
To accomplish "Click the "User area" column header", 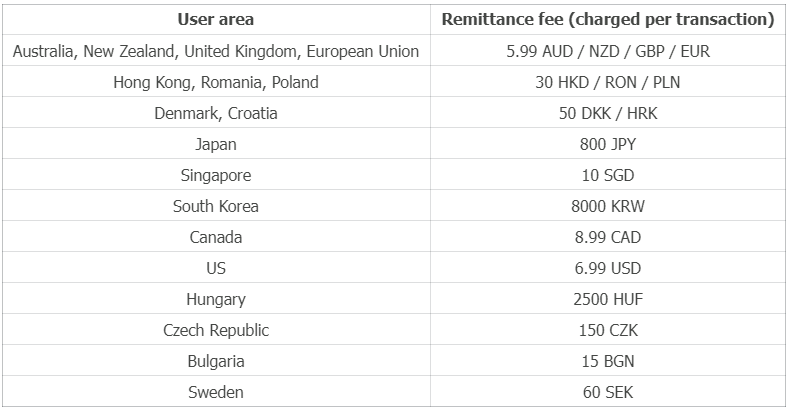I will (215, 19).
